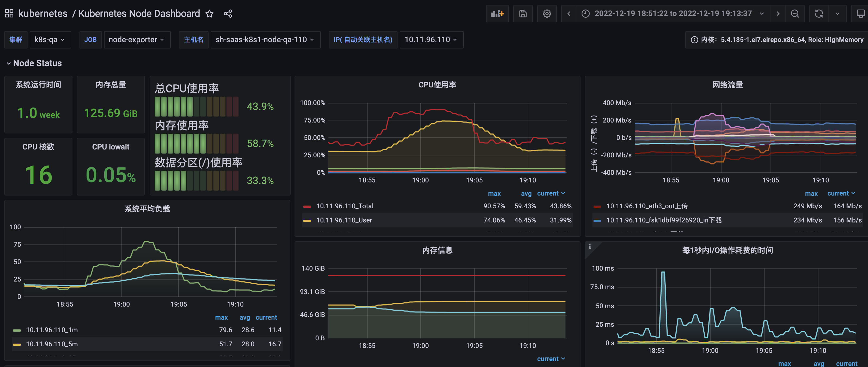Sort network traffic legend by current
Viewport: 868px width, 367px height.
click(841, 194)
